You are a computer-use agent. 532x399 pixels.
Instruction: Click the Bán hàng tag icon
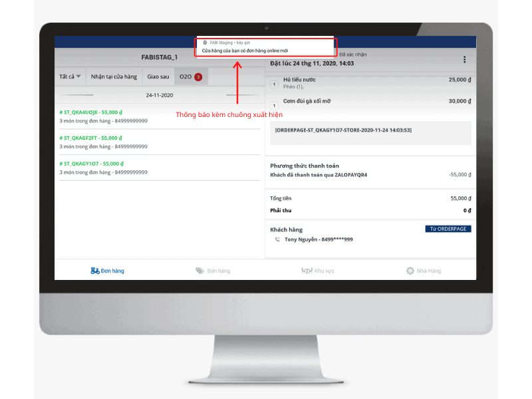(x=199, y=271)
